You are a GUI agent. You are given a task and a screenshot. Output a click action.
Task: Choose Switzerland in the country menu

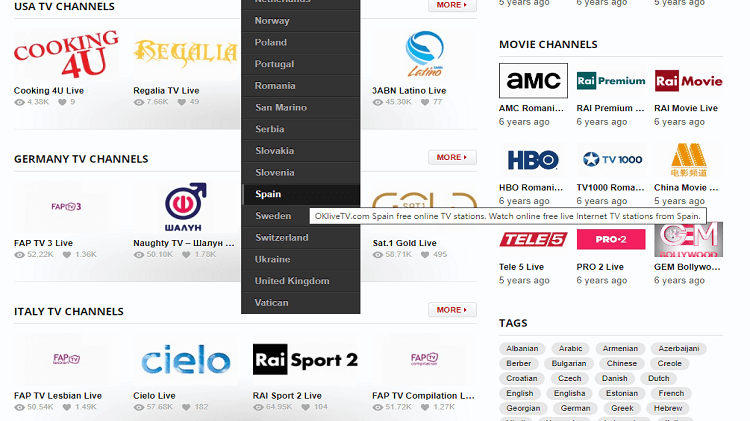coord(300,237)
